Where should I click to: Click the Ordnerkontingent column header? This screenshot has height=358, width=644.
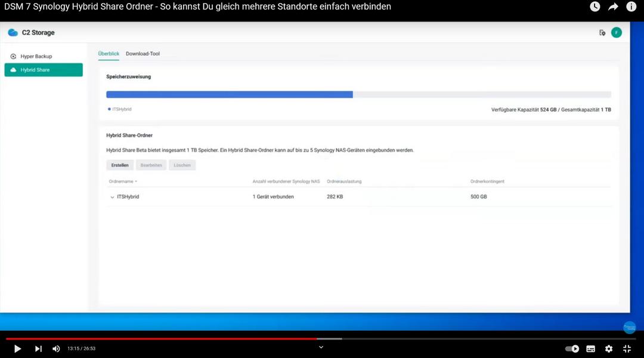click(487, 181)
